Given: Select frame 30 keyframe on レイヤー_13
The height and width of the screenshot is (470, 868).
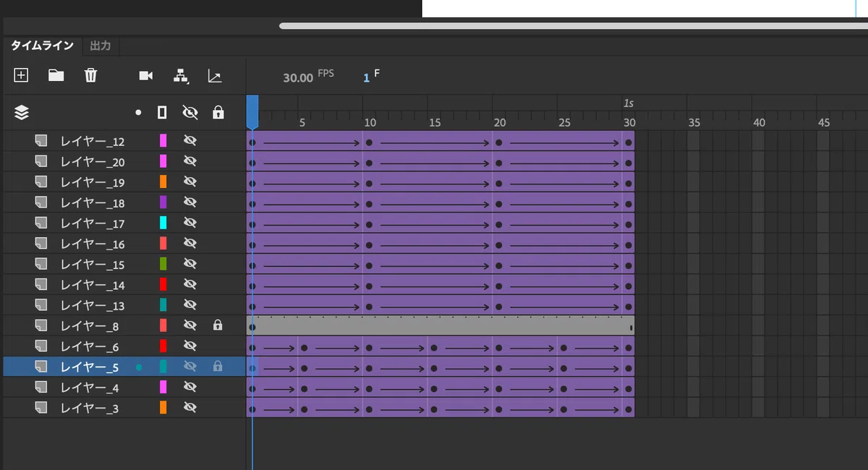Looking at the screenshot, I should tap(629, 307).
